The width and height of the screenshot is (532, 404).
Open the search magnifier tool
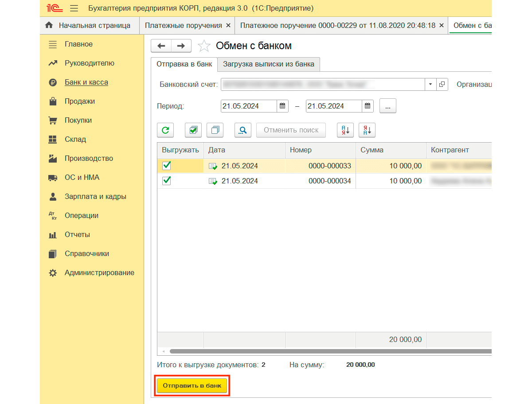click(x=243, y=130)
